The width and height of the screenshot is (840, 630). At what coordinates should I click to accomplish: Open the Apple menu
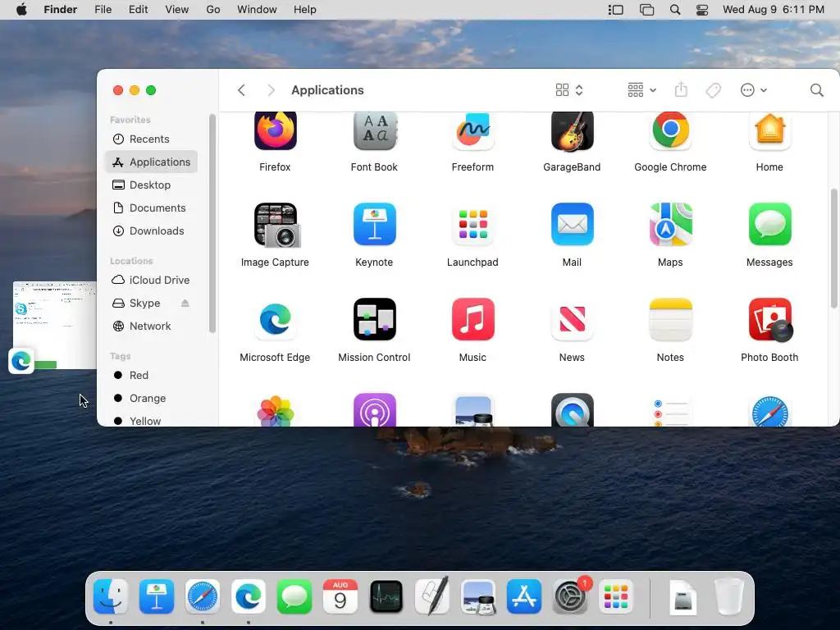(x=21, y=10)
